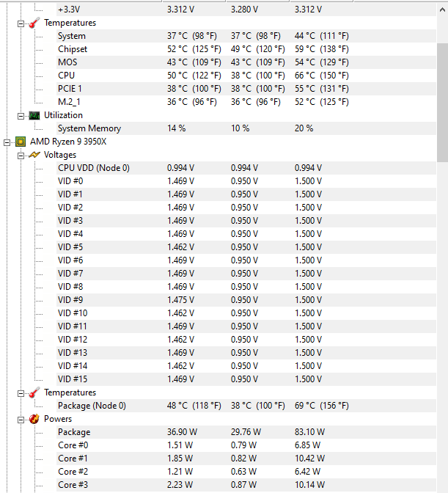This screenshot has width=448, height=493.
Task: Collapse the Temperatures section above Package (Node 0)
Action: point(21,392)
